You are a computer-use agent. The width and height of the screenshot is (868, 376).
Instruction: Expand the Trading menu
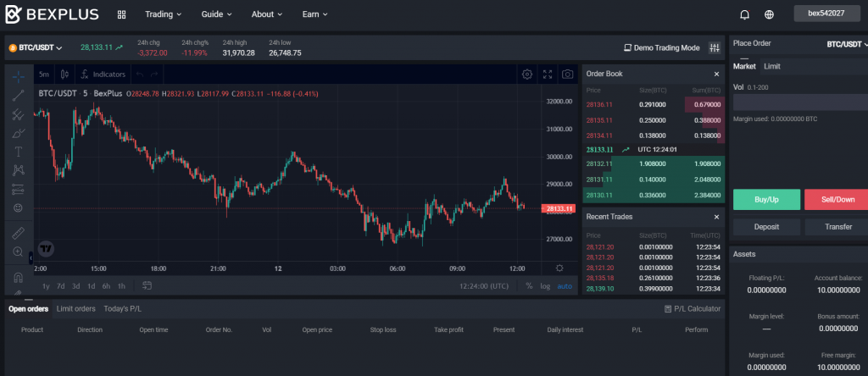(x=164, y=14)
